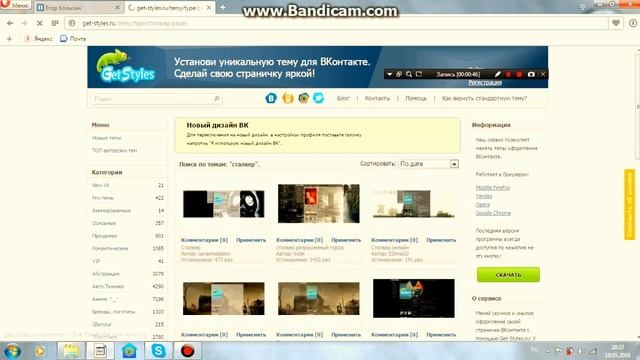640x360 pixels.
Task: Open the red-poster ruined city thumbnail
Action: [x=319, y=203]
